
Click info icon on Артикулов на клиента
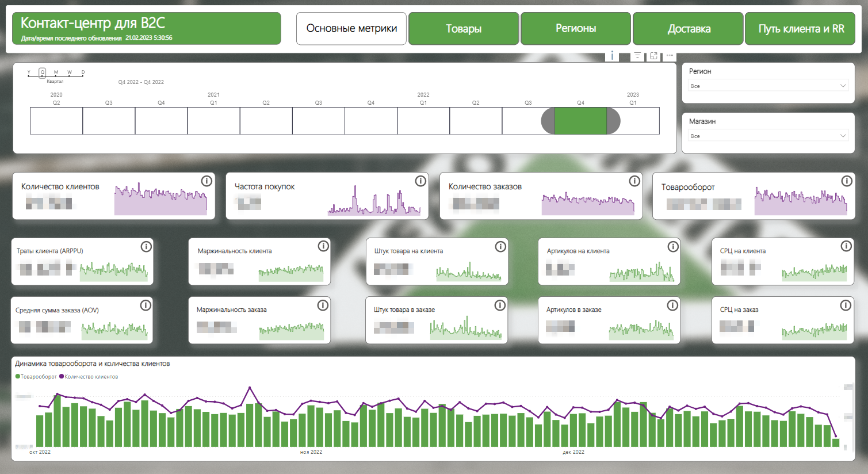click(x=672, y=247)
